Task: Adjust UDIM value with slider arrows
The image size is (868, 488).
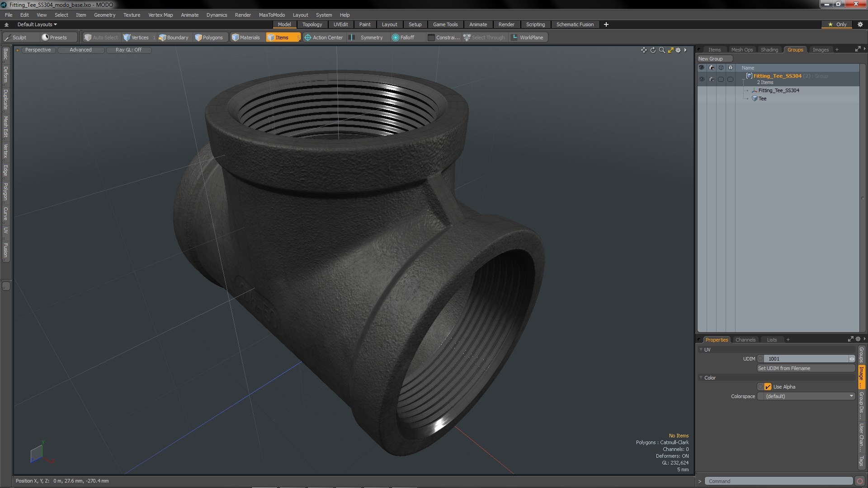Action: click(x=852, y=359)
